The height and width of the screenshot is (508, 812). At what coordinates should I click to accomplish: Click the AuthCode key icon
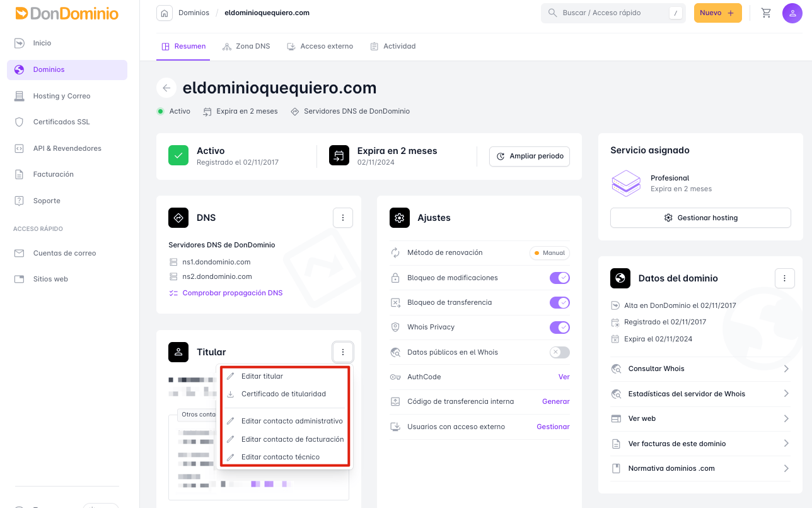[x=395, y=377]
